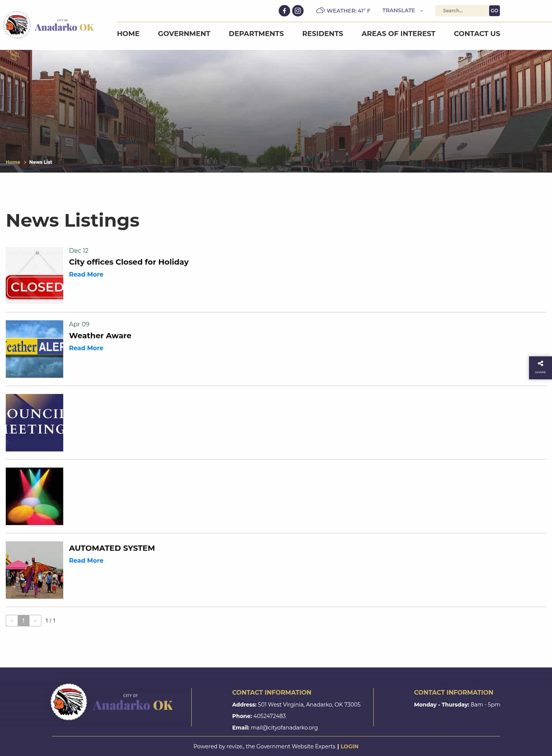
Task: Go to previous page of news
Action: pos(12,621)
